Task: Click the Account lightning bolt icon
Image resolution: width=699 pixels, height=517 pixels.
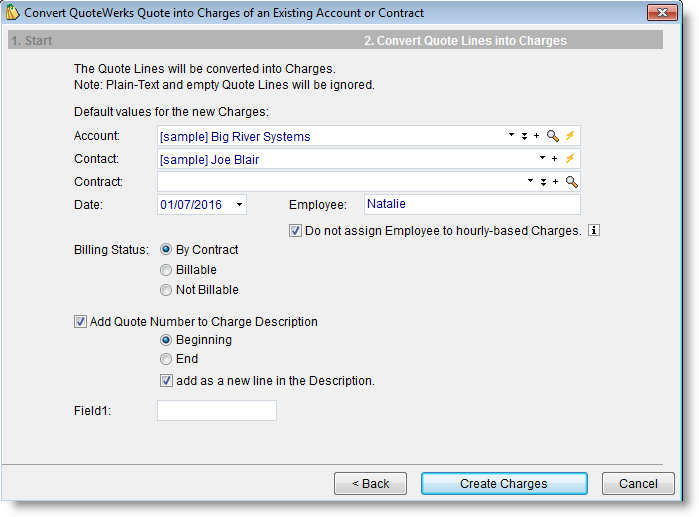Action: (571, 136)
